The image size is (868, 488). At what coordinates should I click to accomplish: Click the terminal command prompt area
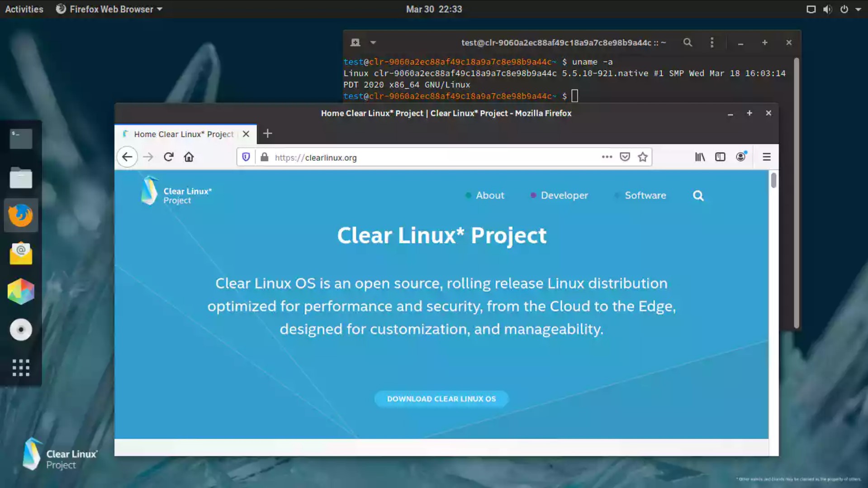click(575, 96)
